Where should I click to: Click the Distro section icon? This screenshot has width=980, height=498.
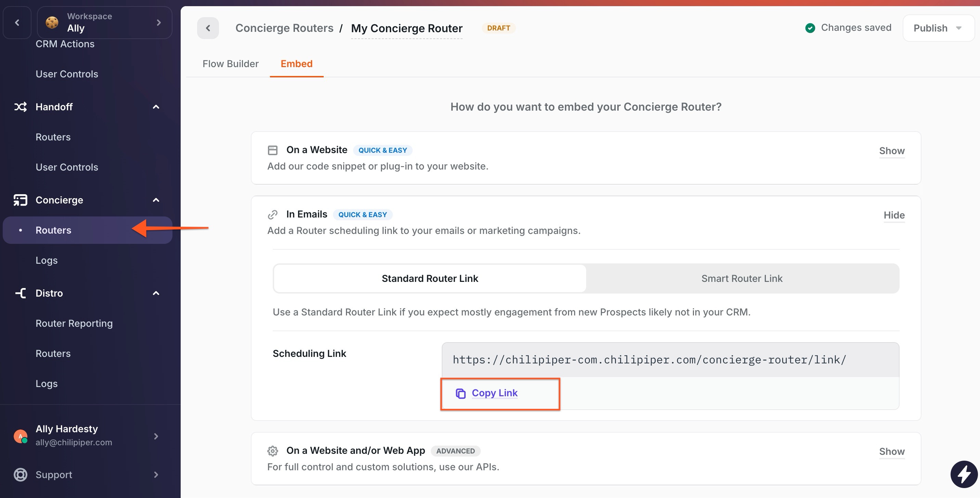point(21,293)
